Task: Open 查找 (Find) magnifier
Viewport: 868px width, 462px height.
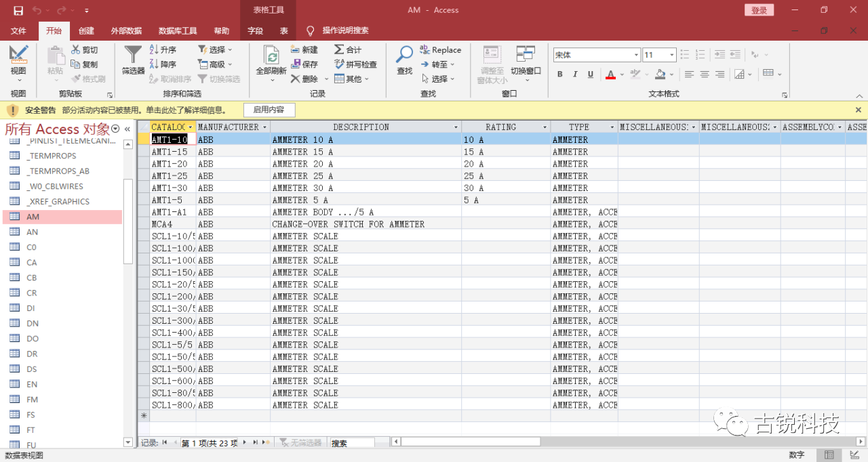Action: (x=405, y=60)
